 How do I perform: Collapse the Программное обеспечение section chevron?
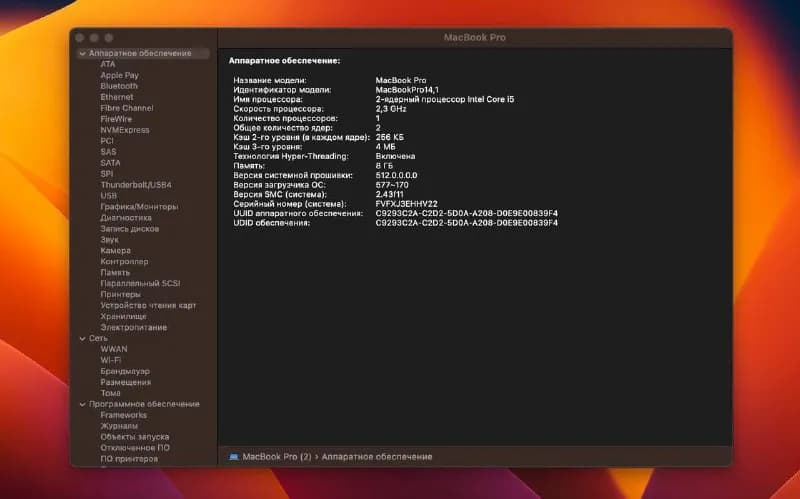(x=83, y=404)
